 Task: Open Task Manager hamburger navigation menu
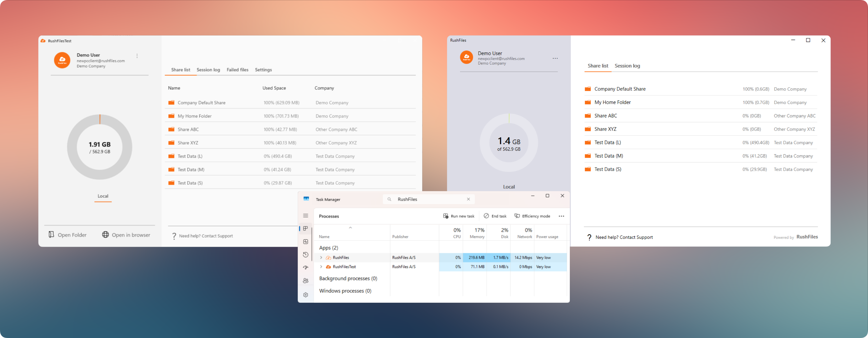pos(306,216)
